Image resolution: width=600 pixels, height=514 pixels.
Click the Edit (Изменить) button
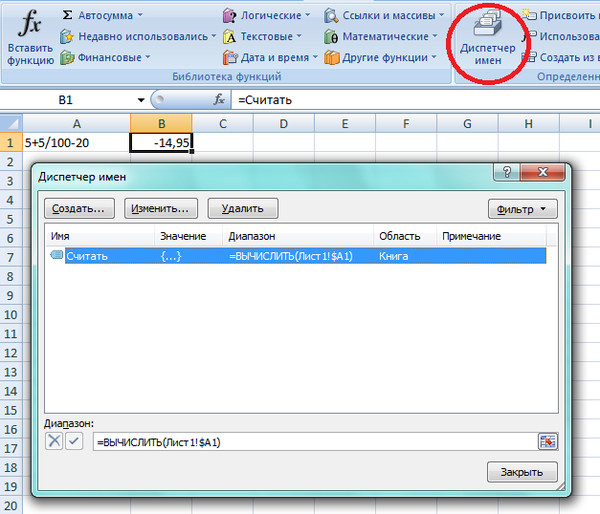click(161, 208)
